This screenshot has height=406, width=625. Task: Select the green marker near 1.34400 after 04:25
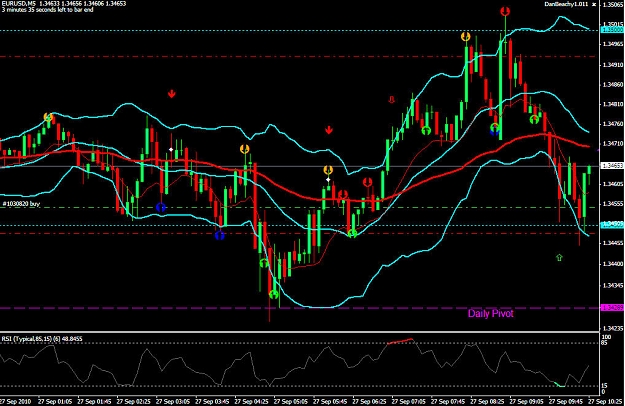click(x=264, y=263)
